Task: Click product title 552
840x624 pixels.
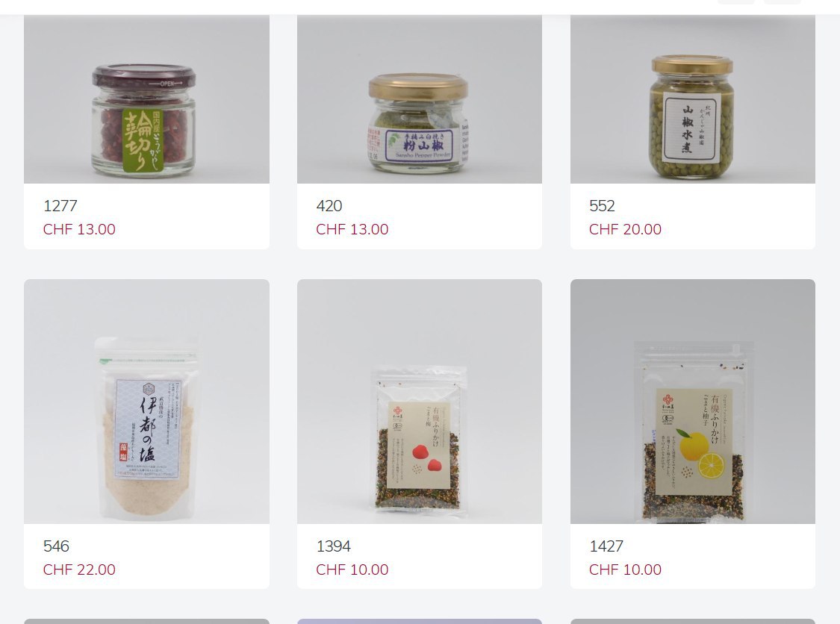Action: (x=602, y=206)
